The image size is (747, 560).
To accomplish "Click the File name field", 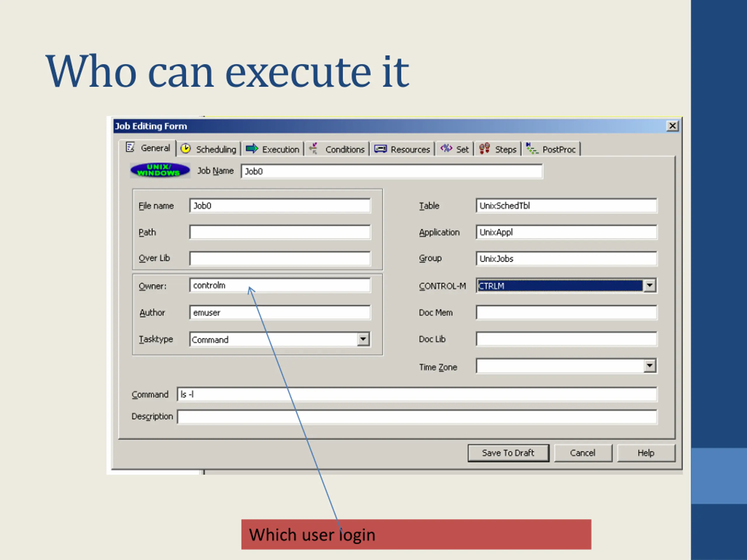I will click(x=280, y=206).
